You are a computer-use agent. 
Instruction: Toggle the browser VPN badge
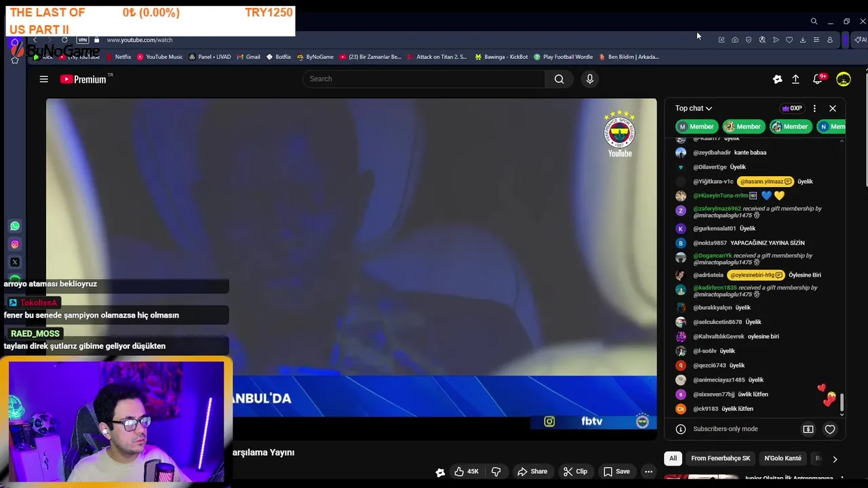[x=82, y=40]
